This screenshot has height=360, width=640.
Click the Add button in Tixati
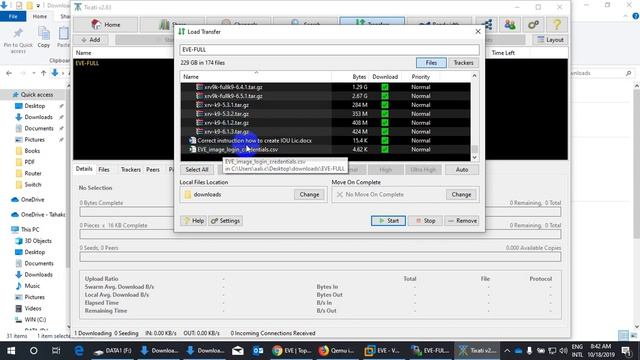click(x=91, y=40)
